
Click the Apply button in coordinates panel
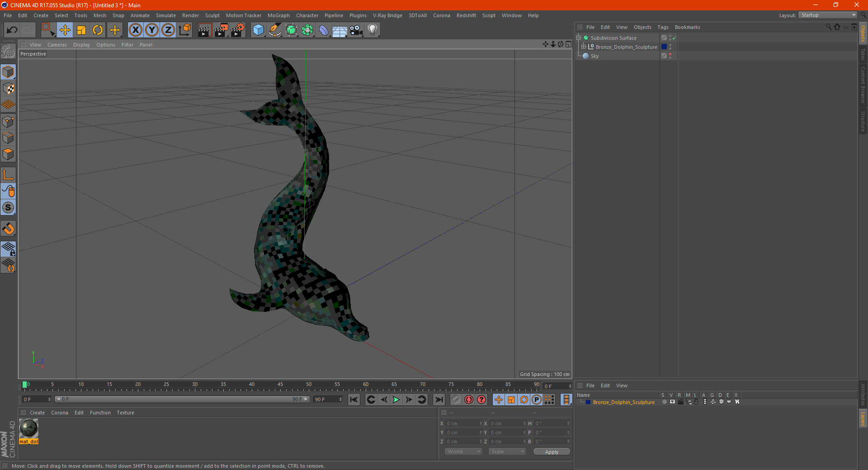click(552, 452)
